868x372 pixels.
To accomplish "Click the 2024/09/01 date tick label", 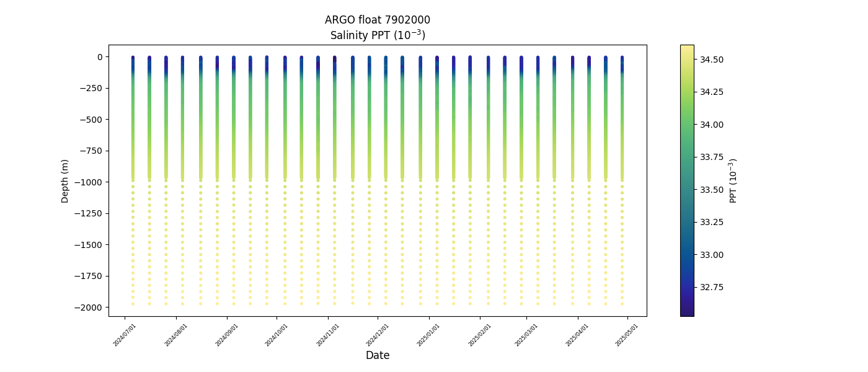I will click(x=228, y=334).
